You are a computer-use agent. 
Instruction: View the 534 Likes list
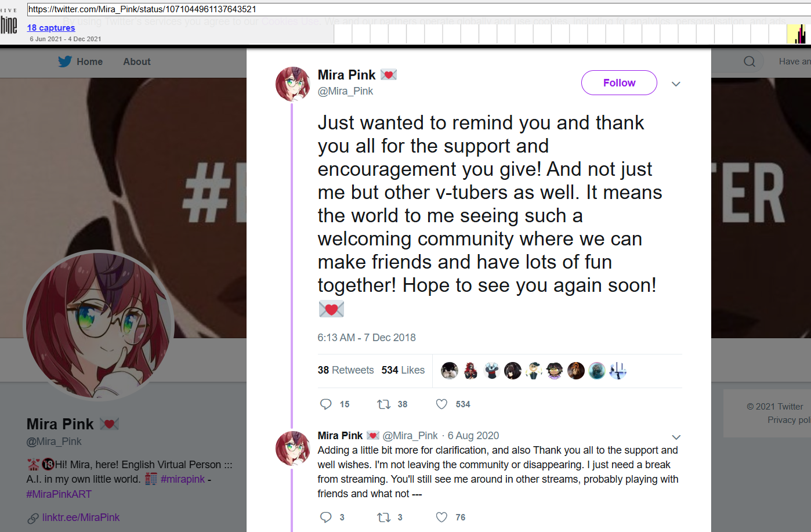[403, 370]
